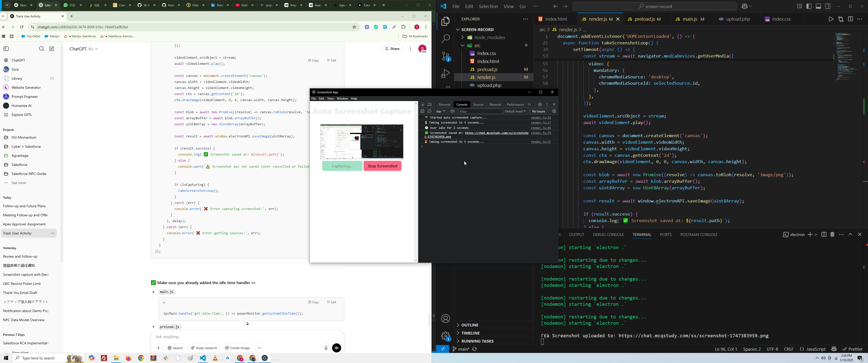Toggle live expression eye icon in console
868x363 pixels.
pyautogui.click(x=452, y=111)
